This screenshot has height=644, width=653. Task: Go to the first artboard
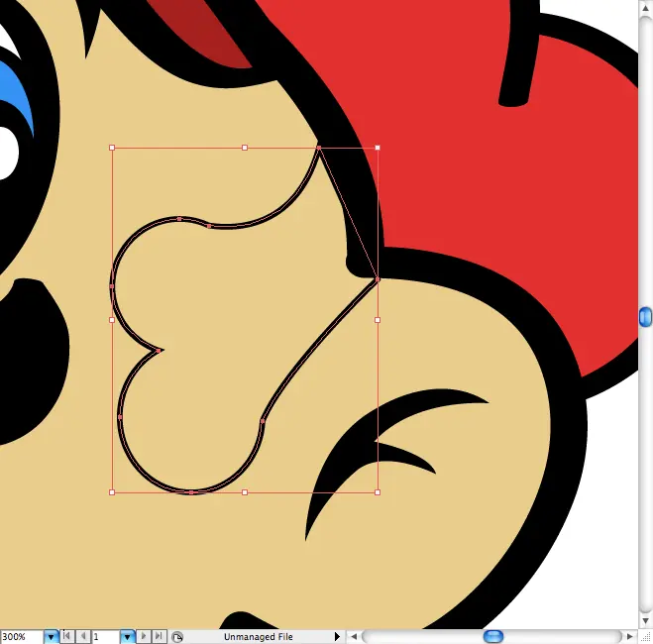pos(68,637)
